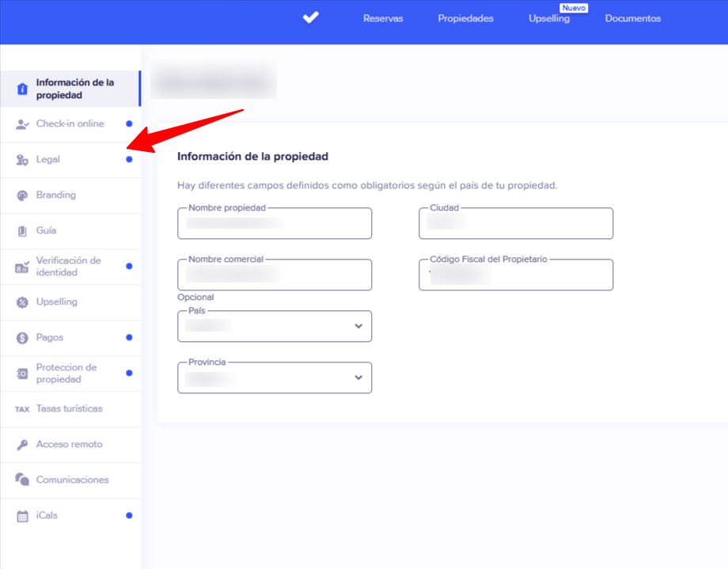
Task: Click the Legal sidebar icon
Action: coord(22,160)
